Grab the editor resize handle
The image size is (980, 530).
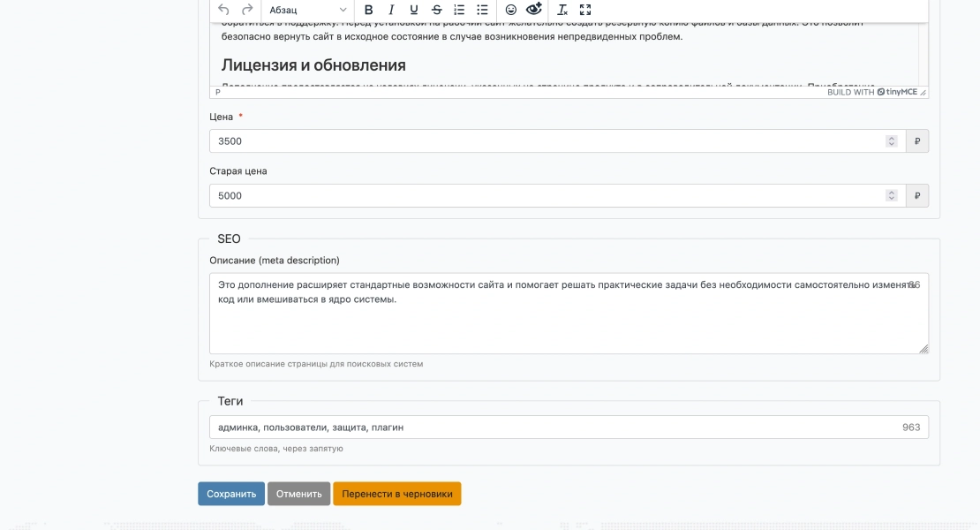coord(923,93)
